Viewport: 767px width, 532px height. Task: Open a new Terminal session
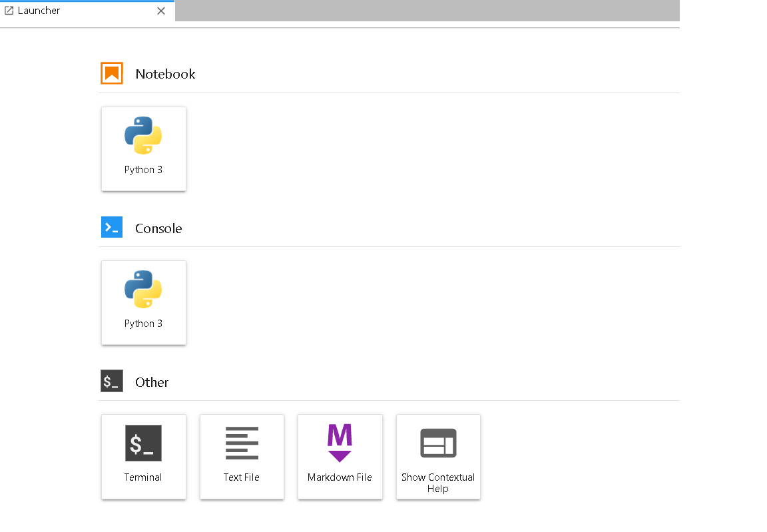[x=143, y=457]
